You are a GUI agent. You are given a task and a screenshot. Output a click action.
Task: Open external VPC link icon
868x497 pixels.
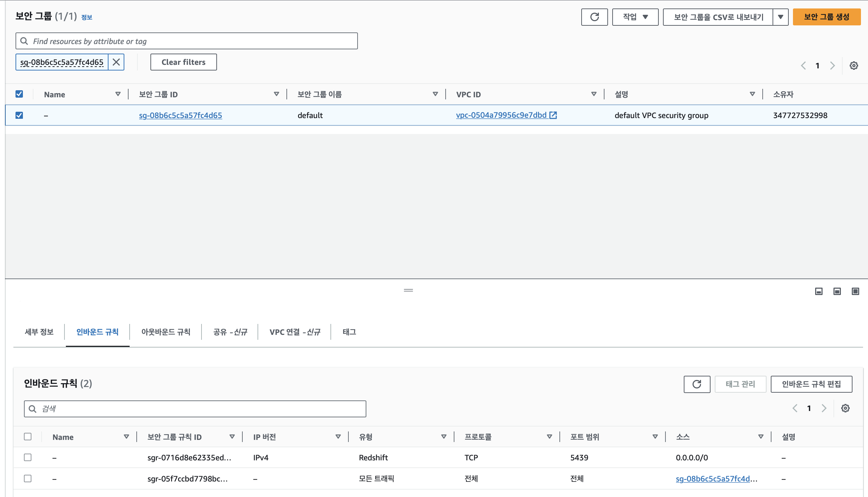(x=553, y=115)
